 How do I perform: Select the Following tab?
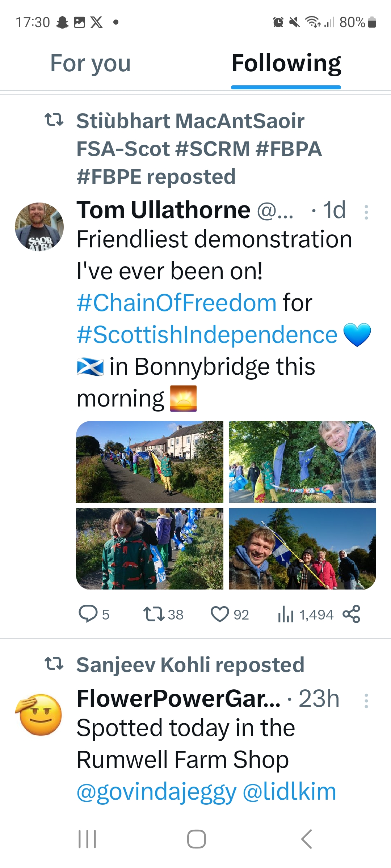286,64
